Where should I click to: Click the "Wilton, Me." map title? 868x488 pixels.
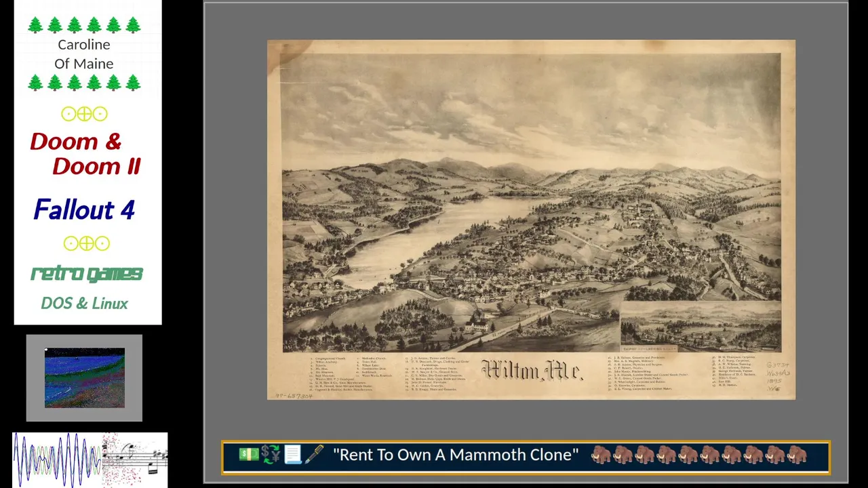click(532, 370)
